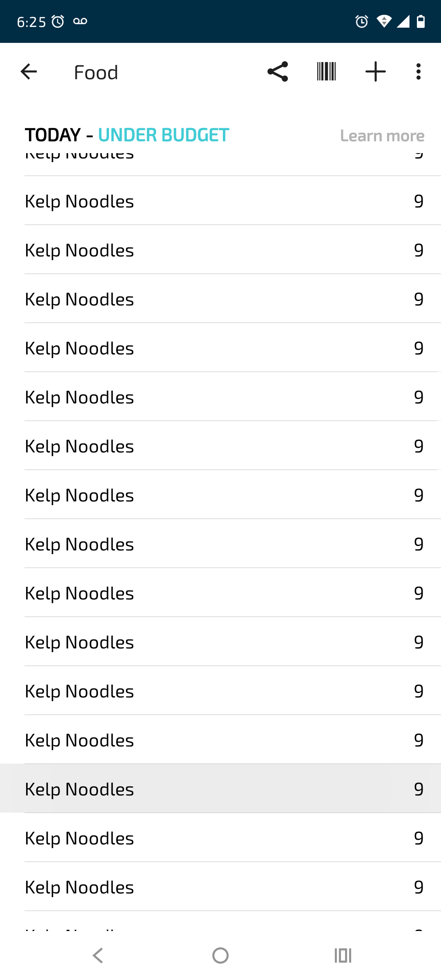
Task: Select Kelp Noodles row directly below highlighted one
Action: point(220,838)
